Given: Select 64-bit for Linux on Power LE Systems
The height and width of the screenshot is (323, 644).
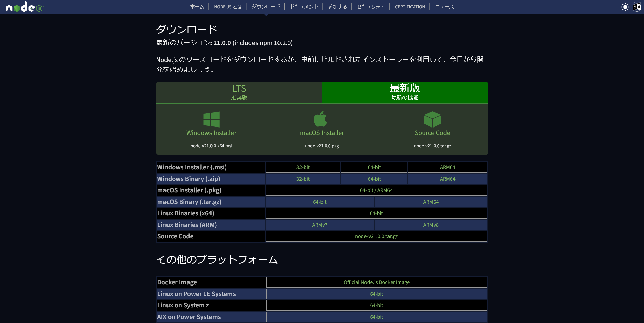Looking at the screenshot, I should (377, 294).
